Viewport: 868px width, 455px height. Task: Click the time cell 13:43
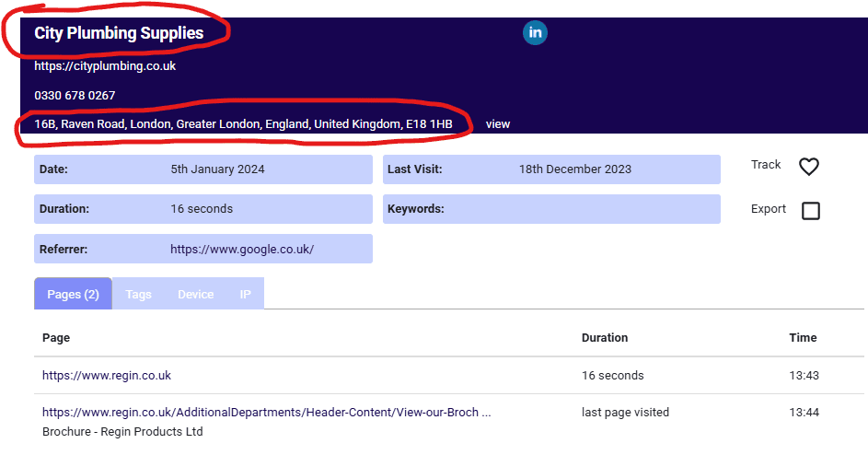804,375
